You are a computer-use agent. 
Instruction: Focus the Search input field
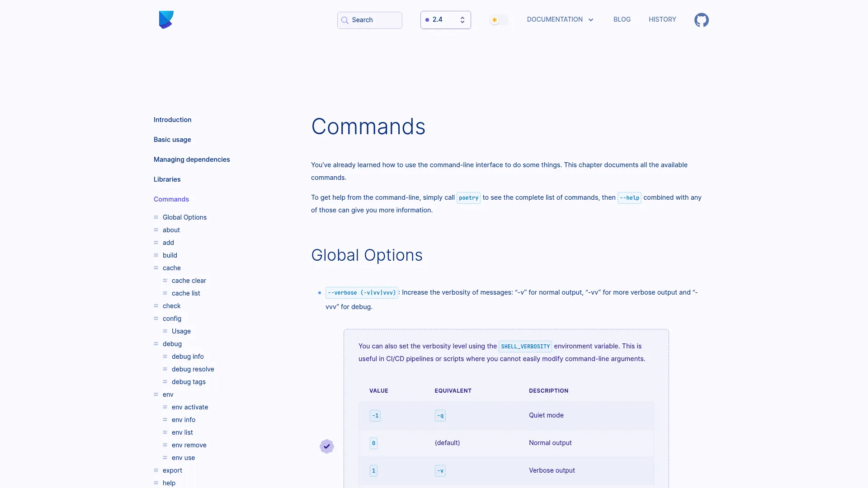point(369,20)
